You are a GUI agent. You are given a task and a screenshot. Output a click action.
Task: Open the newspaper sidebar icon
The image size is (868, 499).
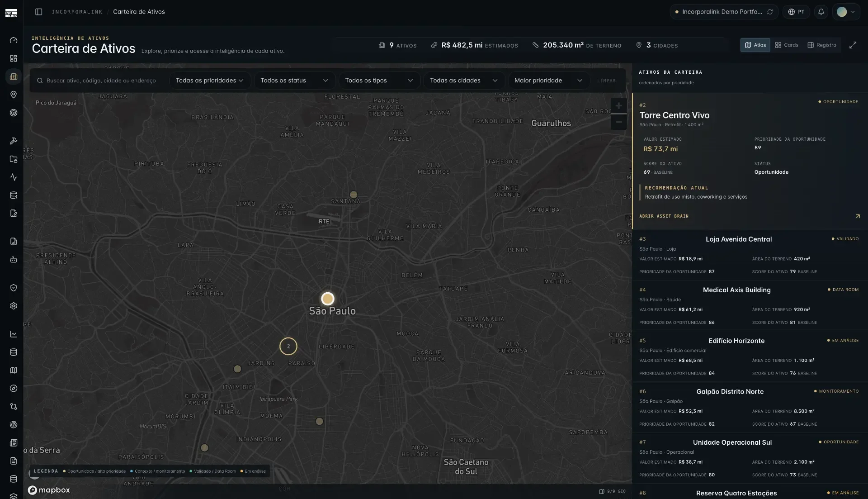point(14,442)
